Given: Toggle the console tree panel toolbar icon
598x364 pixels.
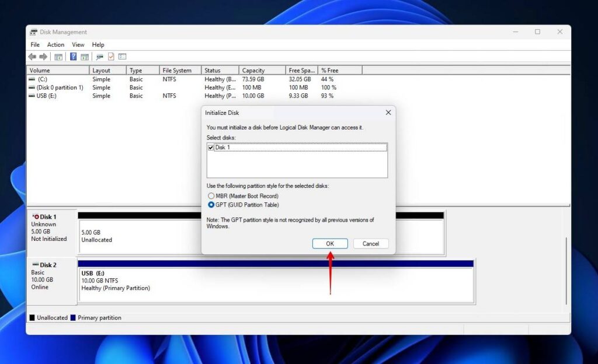Looking at the screenshot, I should [58, 57].
